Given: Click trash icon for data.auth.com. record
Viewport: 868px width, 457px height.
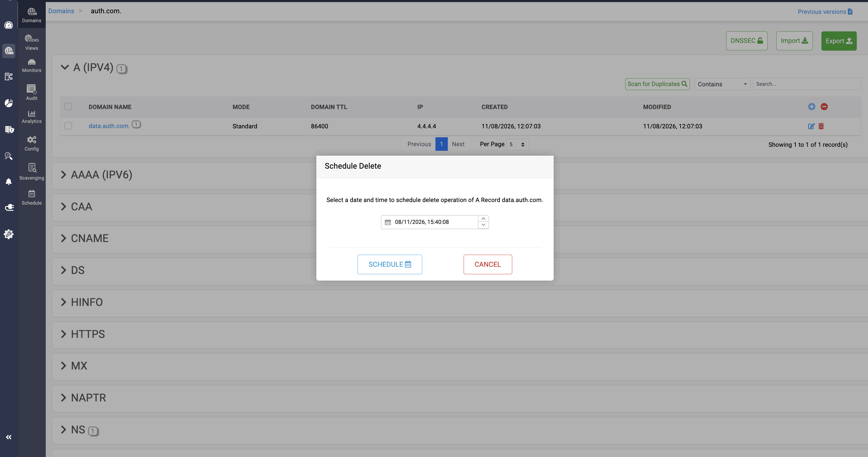Looking at the screenshot, I should [821, 126].
